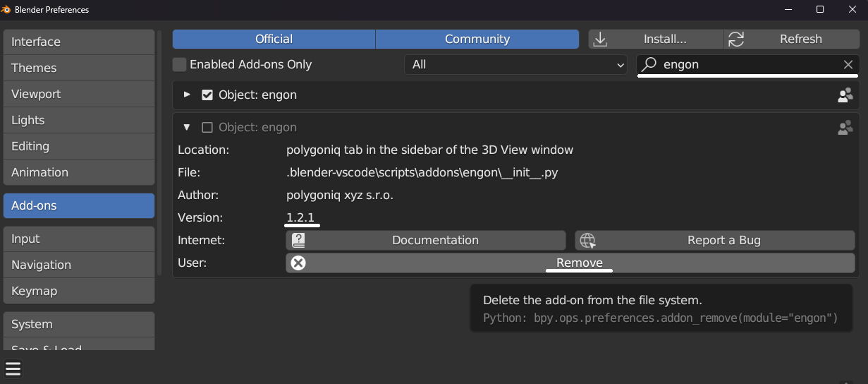The height and width of the screenshot is (384, 868).
Task: Click community icon on disabled engon row
Action: coord(845,128)
